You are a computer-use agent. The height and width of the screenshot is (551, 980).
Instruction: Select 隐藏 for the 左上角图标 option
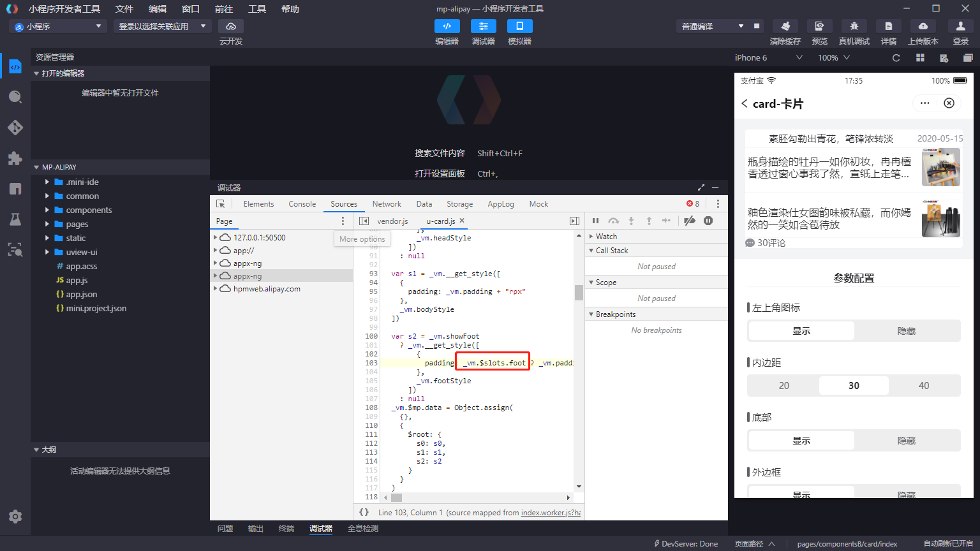(x=906, y=331)
